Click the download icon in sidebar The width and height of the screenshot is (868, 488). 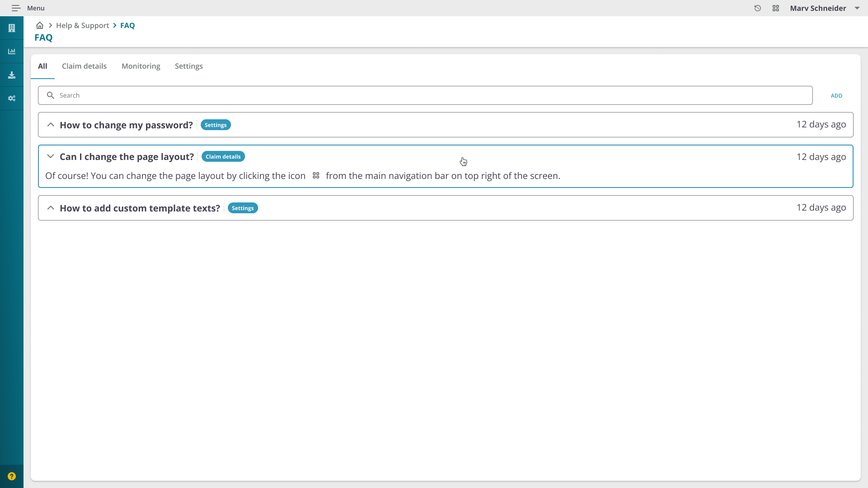click(x=12, y=75)
